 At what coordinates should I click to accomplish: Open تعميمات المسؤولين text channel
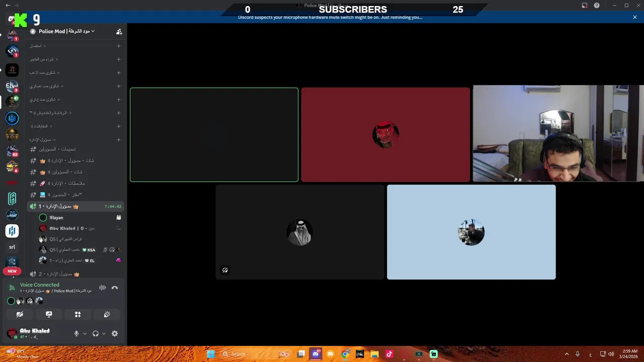pyautogui.click(x=75, y=149)
